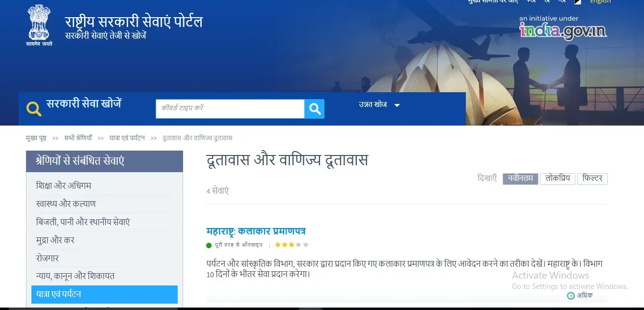The height and width of the screenshot is (310, 644).
Task: Open the "फिल्टर" option
Action: click(592, 179)
